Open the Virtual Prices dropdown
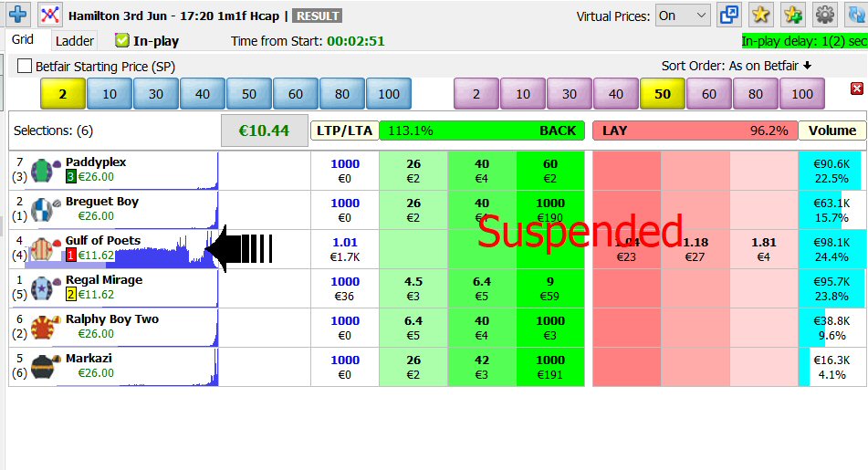The image size is (868, 470). (683, 16)
